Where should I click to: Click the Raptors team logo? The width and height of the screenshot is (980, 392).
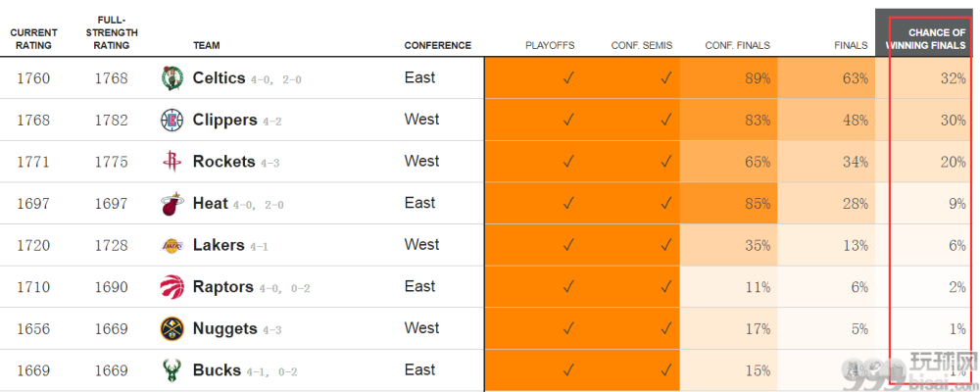coord(171,287)
